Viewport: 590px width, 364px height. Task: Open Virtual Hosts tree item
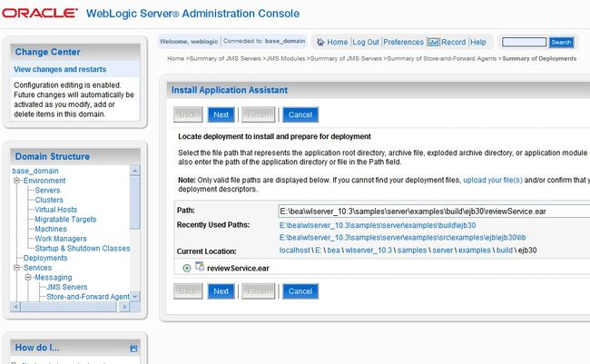pyautogui.click(x=55, y=210)
